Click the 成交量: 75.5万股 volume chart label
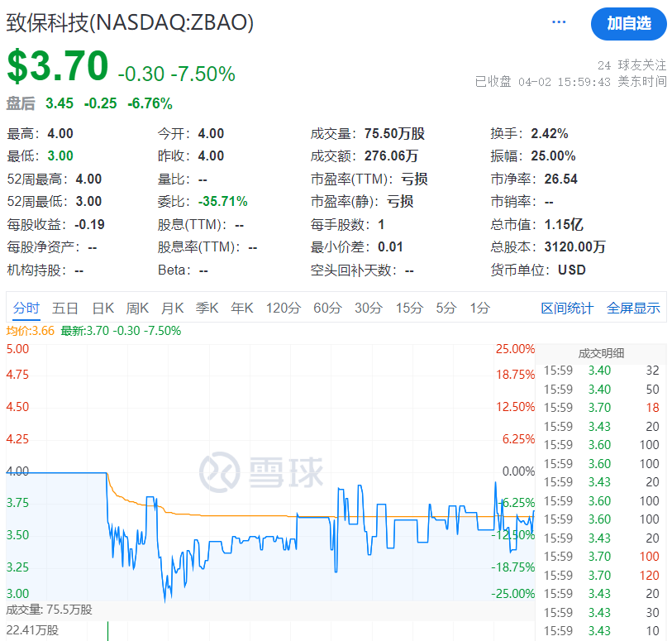This screenshot has width=672, height=641. [50, 610]
